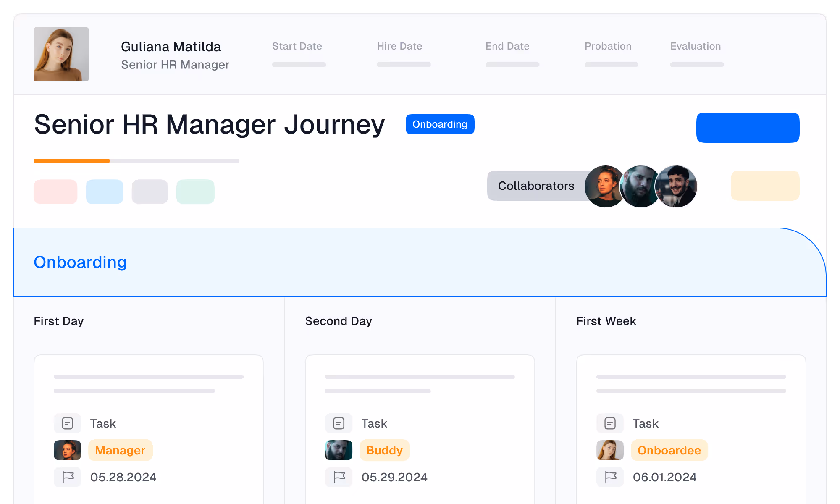Click the task icon in Second Day card

click(339, 423)
